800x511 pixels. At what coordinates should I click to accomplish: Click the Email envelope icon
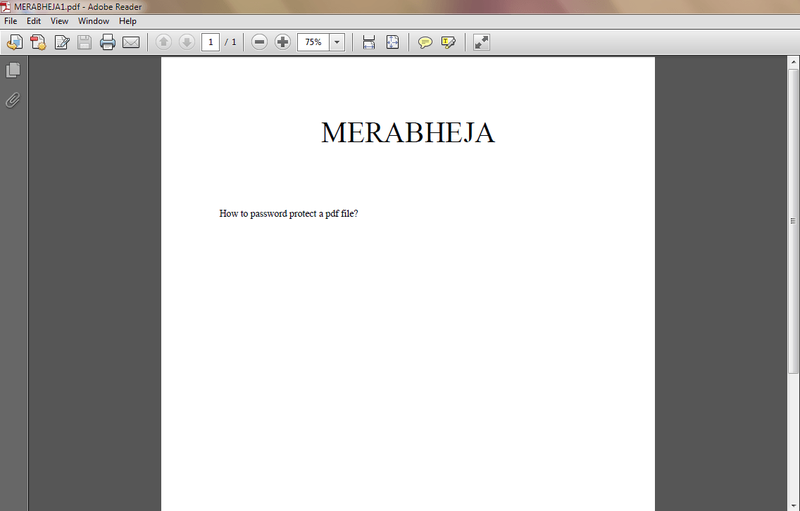(x=131, y=42)
